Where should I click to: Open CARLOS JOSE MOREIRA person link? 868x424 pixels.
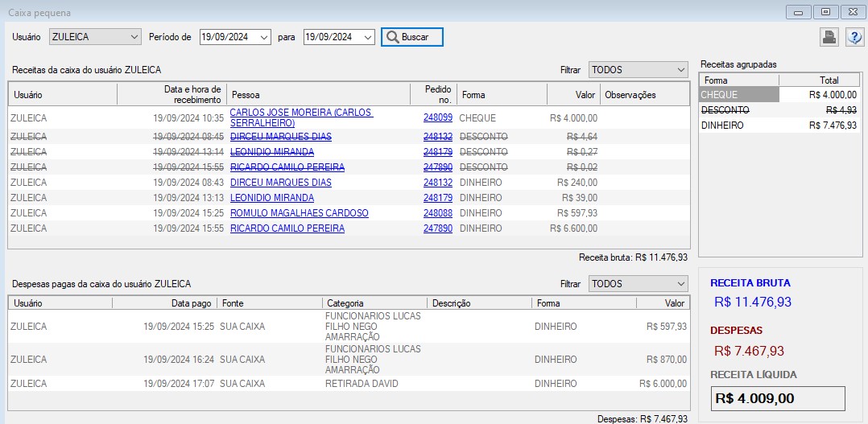(301, 113)
